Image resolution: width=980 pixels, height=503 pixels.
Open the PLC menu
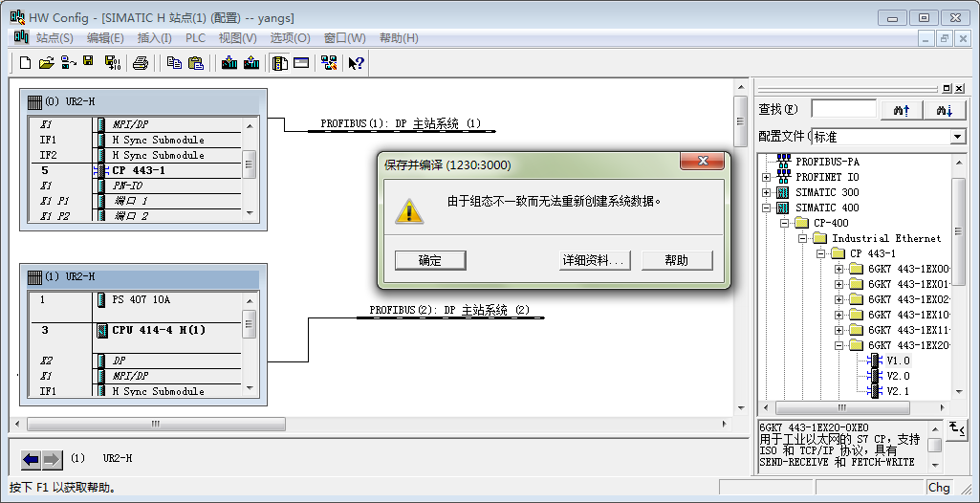195,38
